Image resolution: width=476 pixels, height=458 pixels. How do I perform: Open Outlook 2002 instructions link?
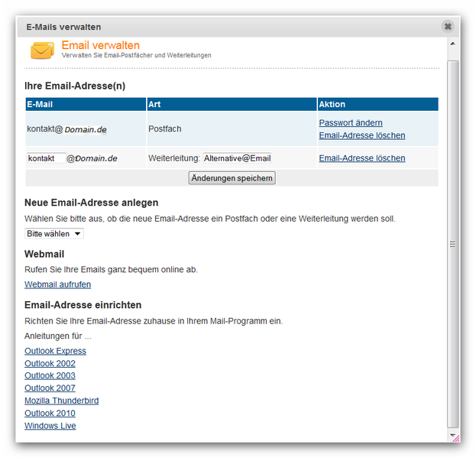pos(50,363)
